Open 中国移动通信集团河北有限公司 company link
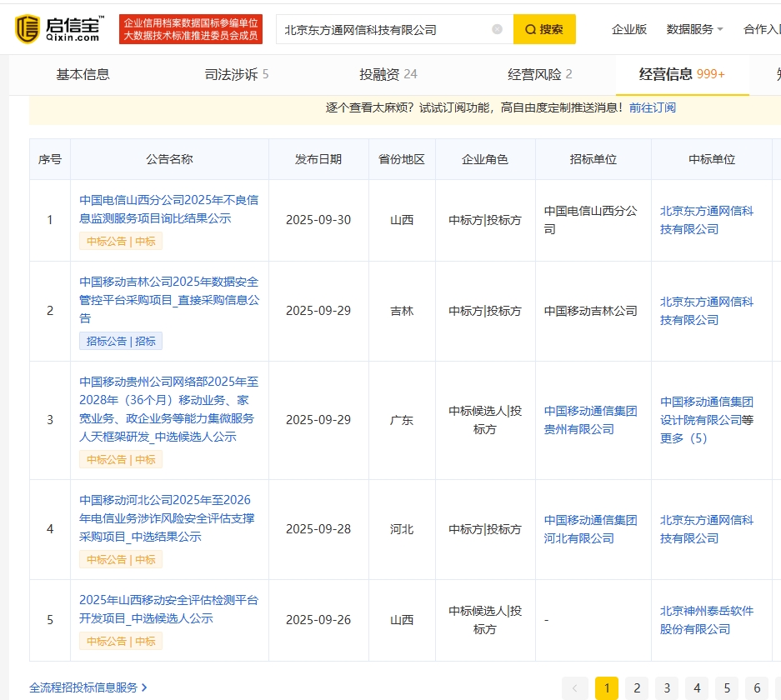This screenshot has width=781, height=700. pos(590,529)
